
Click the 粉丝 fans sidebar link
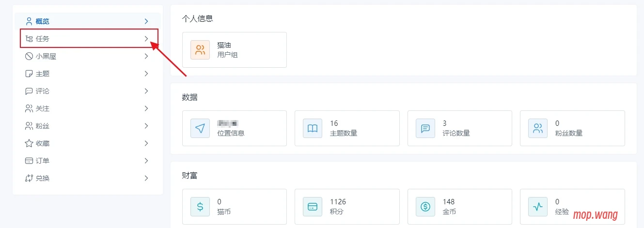pyautogui.click(x=43, y=126)
